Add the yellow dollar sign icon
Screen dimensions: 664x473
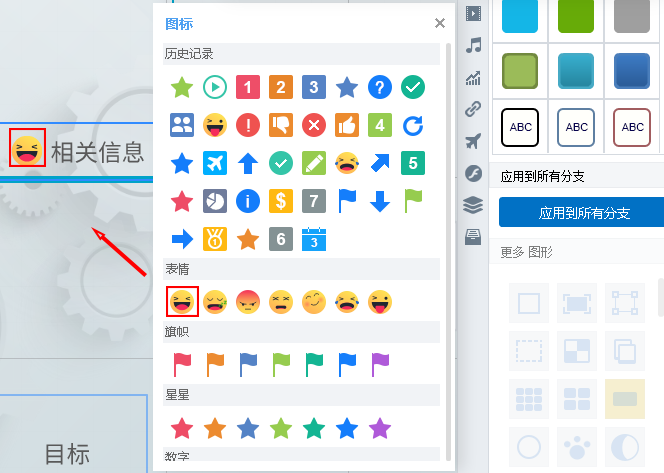click(280, 201)
